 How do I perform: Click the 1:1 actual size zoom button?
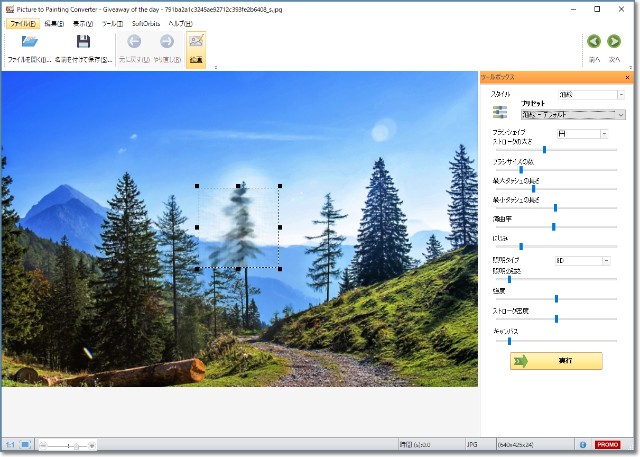[x=10, y=444]
